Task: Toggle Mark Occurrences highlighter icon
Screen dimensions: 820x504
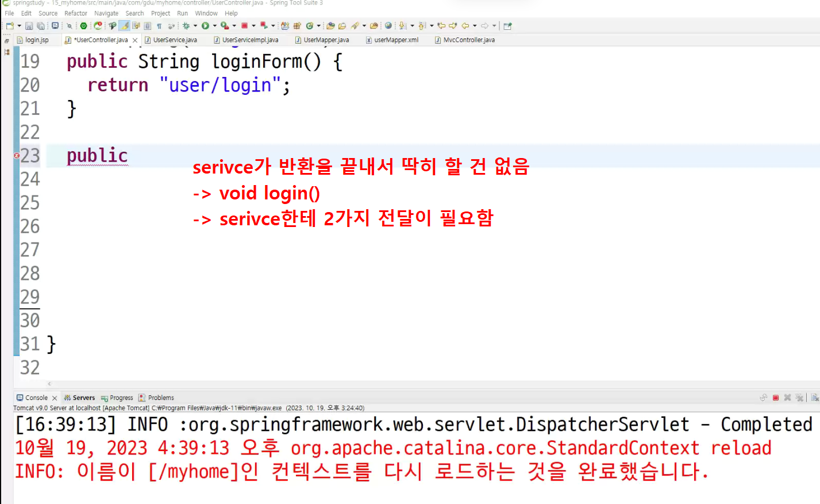Action: point(125,26)
